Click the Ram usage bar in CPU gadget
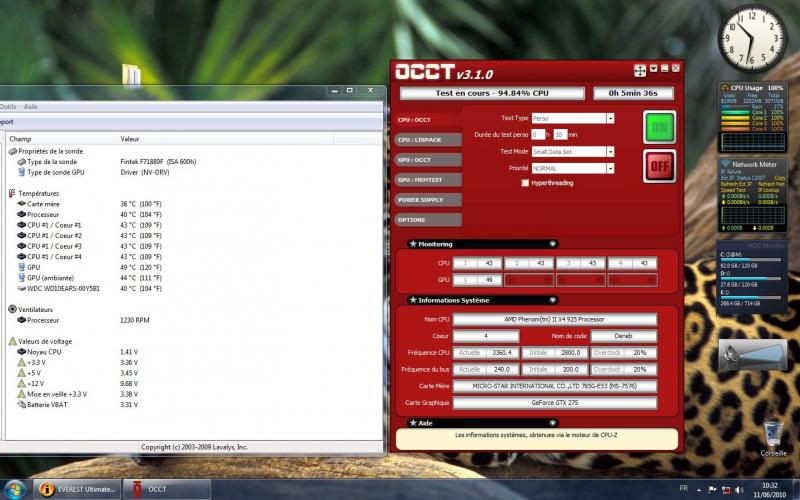800x500 pixels. pos(735,107)
